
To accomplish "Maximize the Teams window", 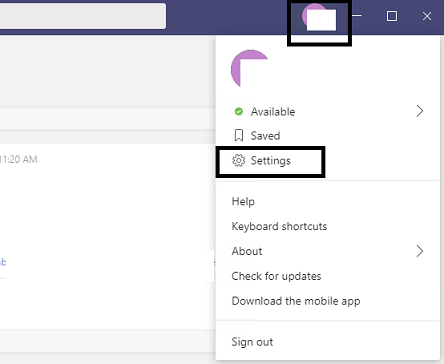I will [392, 16].
